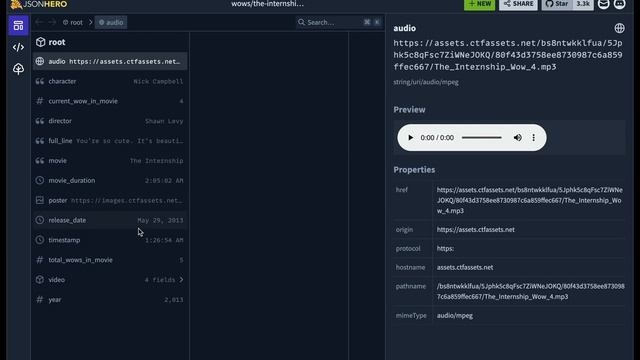Select the full_line row
Viewport: 640px width, 360px height.
(x=110, y=141)
